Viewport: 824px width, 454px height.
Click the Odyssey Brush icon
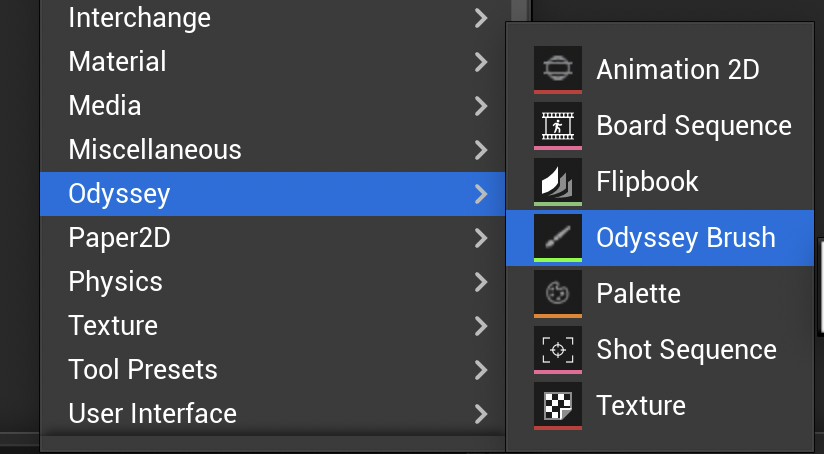coord(558,237)
